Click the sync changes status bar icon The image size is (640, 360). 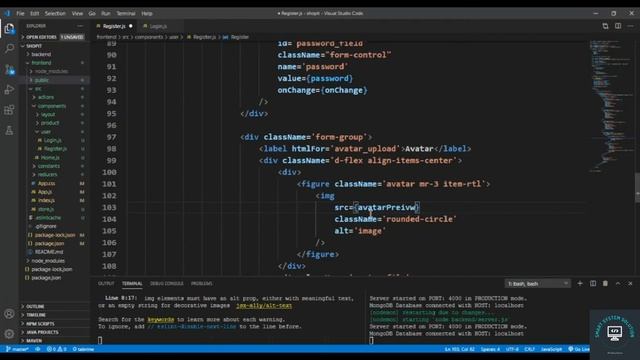point(38,349)
